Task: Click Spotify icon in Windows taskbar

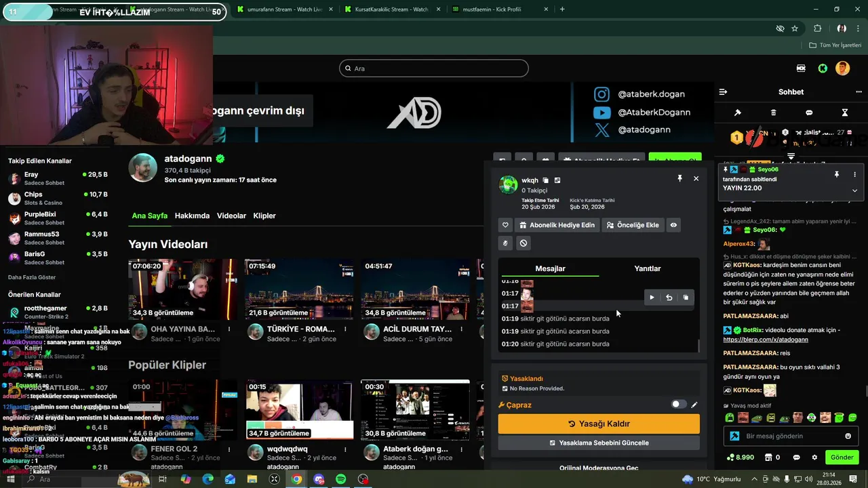Action: point(340,479)
